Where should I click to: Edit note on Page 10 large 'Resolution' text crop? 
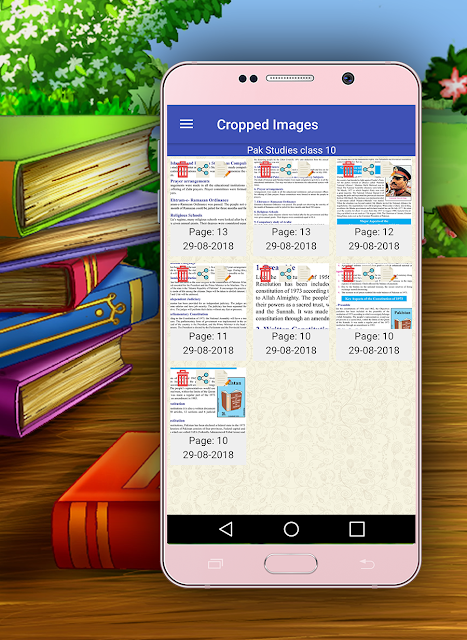[x=305, y=273]
